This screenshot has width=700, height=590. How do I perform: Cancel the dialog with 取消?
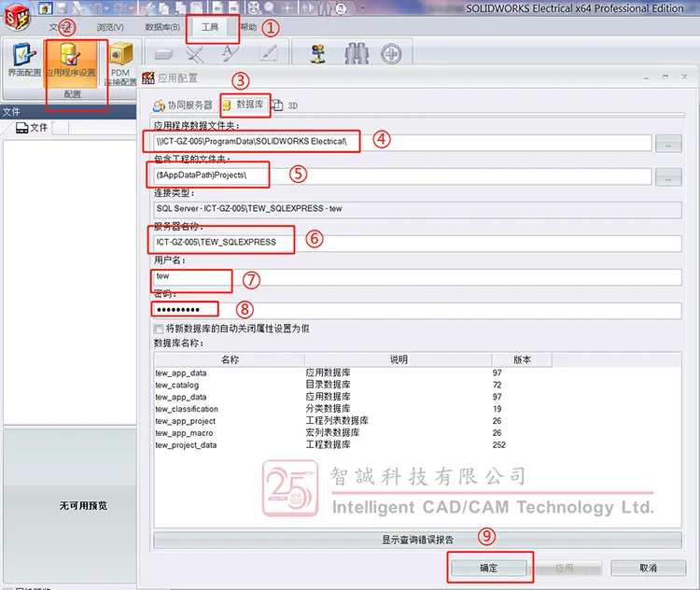[649, 569]
